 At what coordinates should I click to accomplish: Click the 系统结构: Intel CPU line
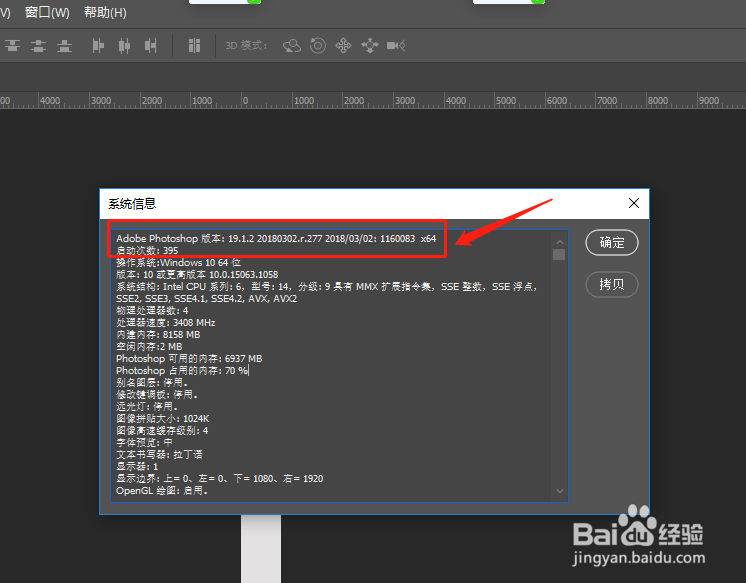327,287
